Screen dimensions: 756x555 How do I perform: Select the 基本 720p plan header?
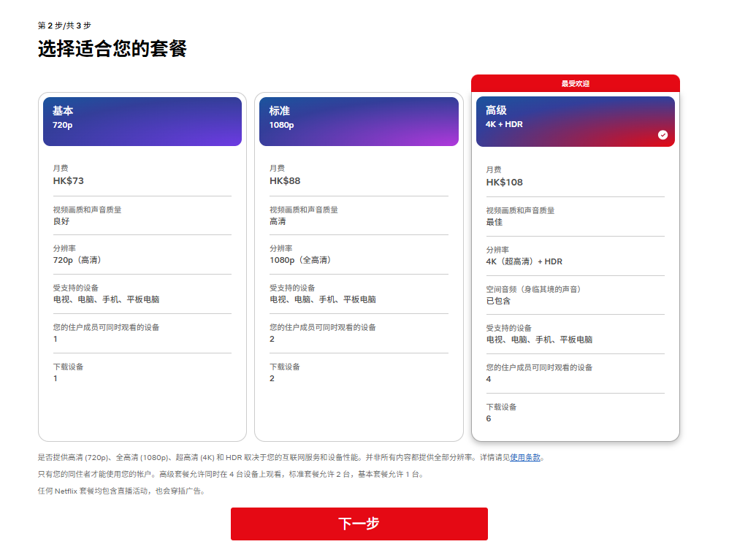[x=142, y=121]
